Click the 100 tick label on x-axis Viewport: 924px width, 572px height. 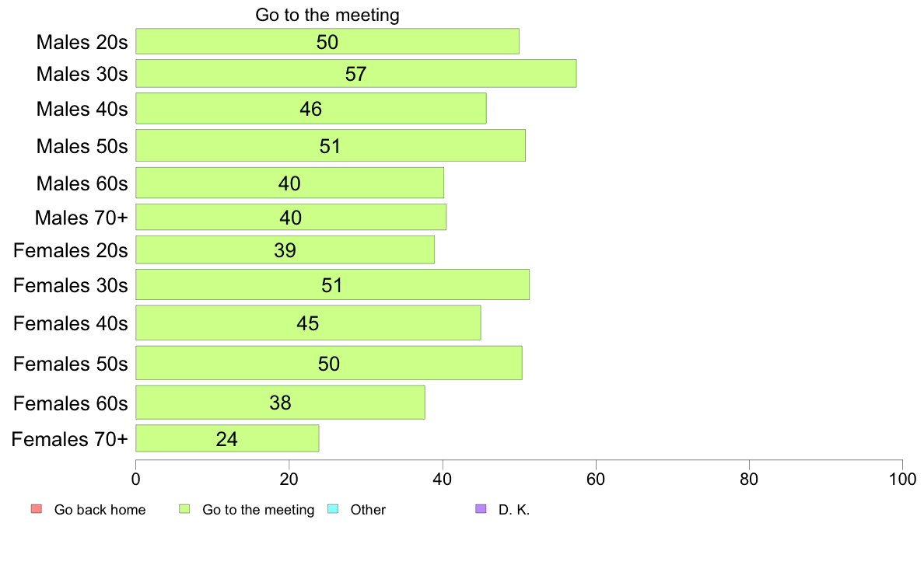(901, 480)
